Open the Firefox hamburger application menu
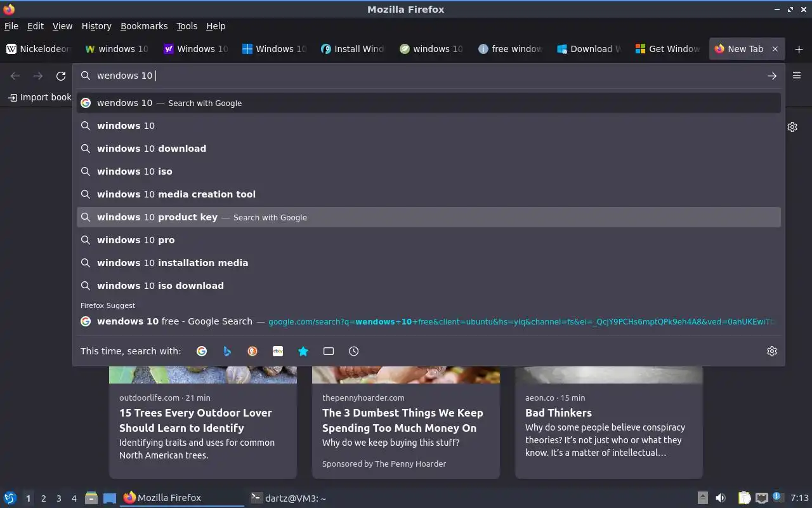 (797, 76)
